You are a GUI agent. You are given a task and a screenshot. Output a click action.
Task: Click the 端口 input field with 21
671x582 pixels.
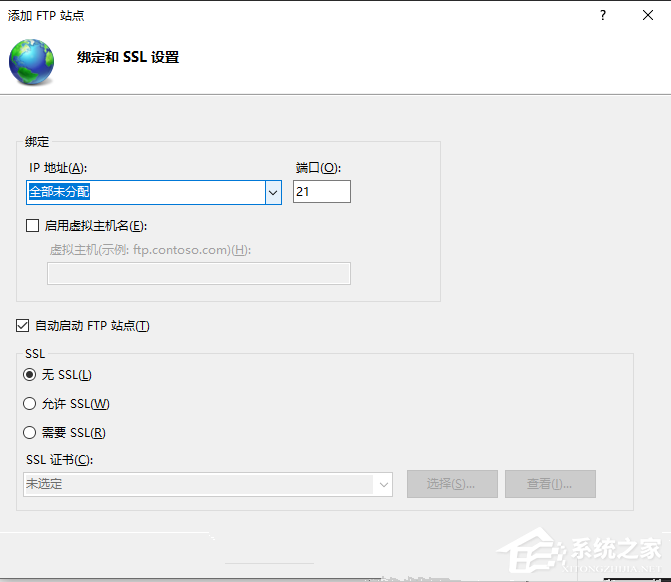pyautogui.click(x=322, y=191)
